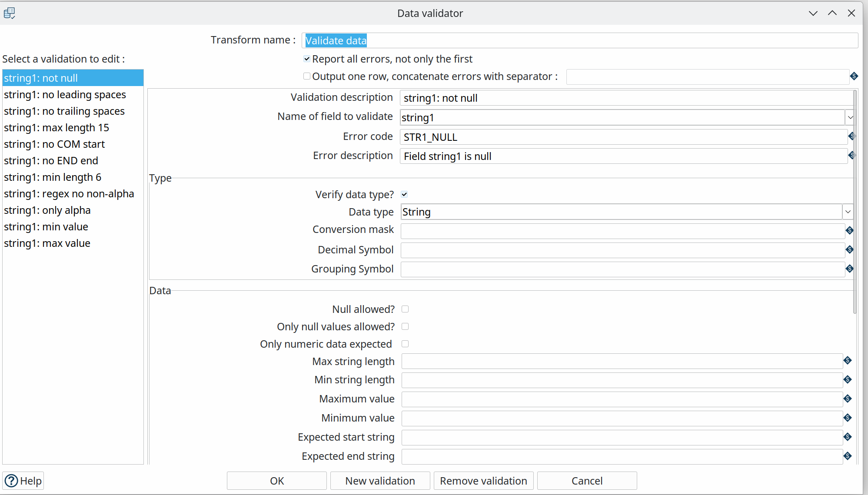The height and width of the screenshot is (495, 868).
Task: Click the Error description input field
Action: (623, 156)
